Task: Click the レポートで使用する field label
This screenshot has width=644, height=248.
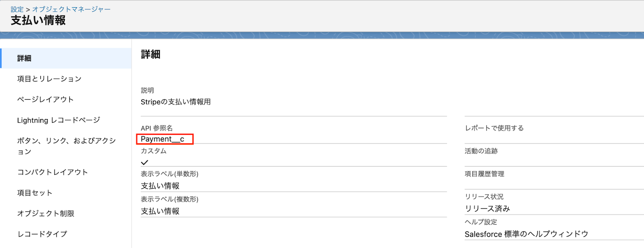Action: point(494,128)
